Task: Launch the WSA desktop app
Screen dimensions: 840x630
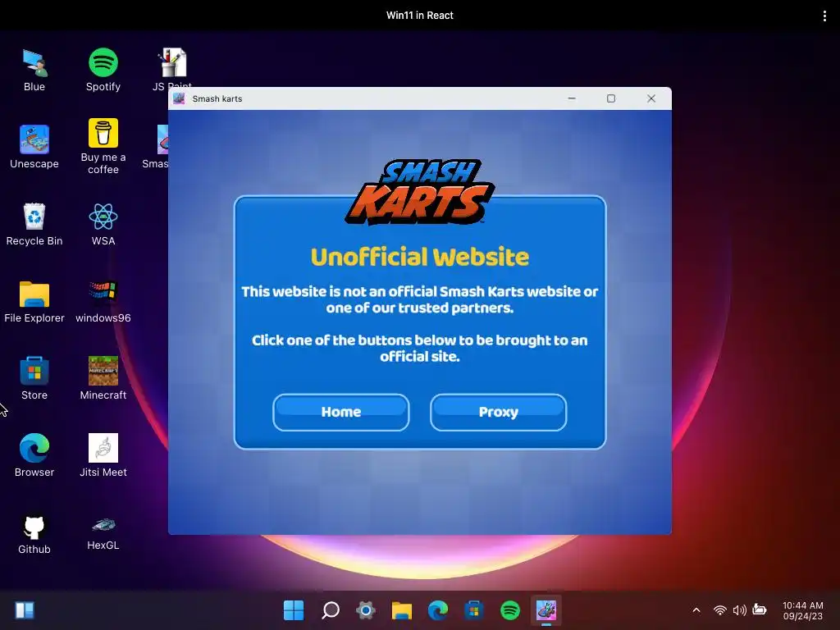Action: coord(103,224)
